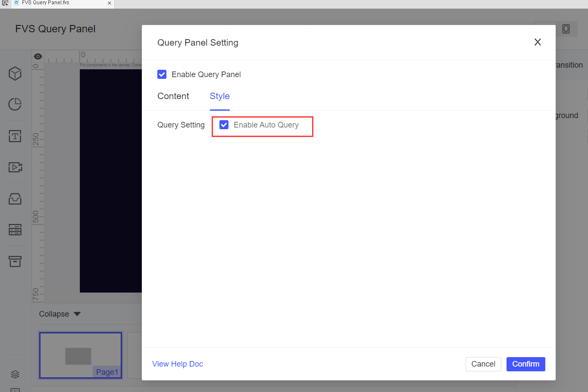This screenshot has width=588, height=392.
Task: Select the 3D component icon in sidebar
Action: pos(15,73)
